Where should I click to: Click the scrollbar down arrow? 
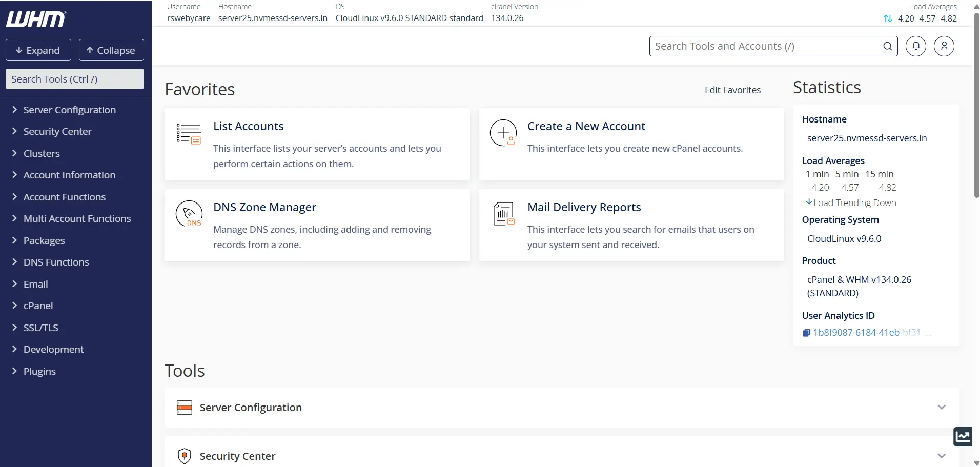[x=976, y=463]
